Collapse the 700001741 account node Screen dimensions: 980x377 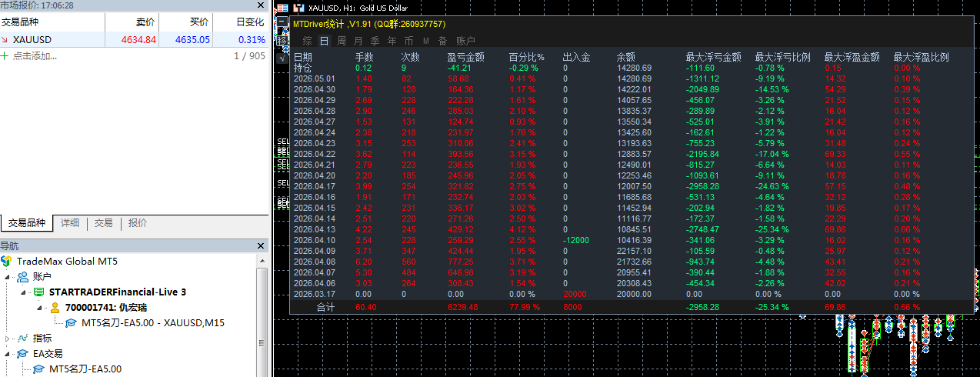[x=38, y=308]
